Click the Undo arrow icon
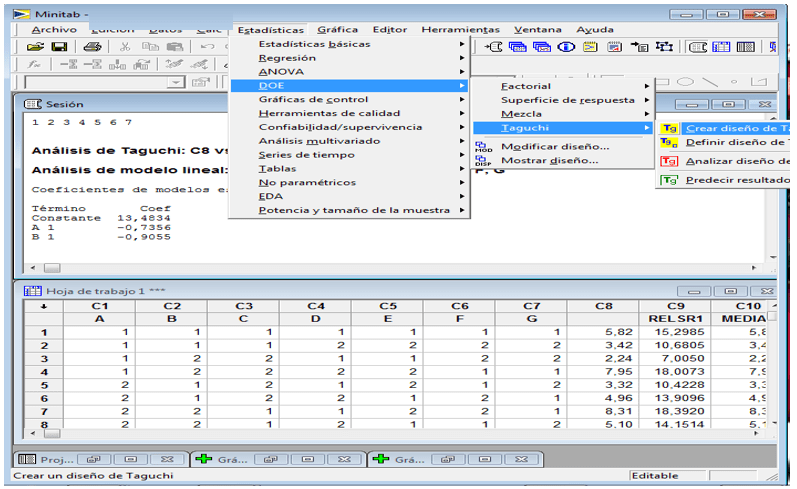The width and height of the screenshot is (797, 489). coord(207,47)
